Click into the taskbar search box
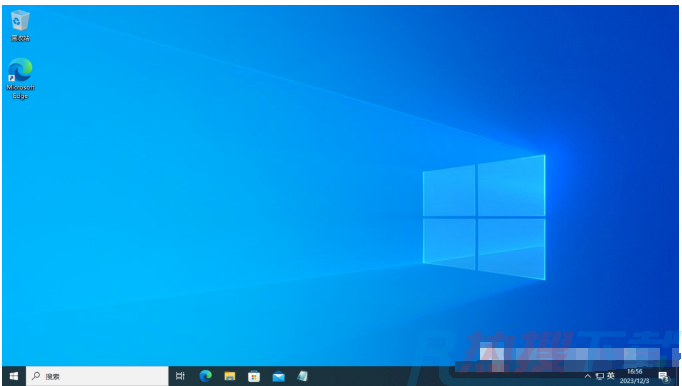The height and width of the screenshot is (386, 682). pos(97,376)
